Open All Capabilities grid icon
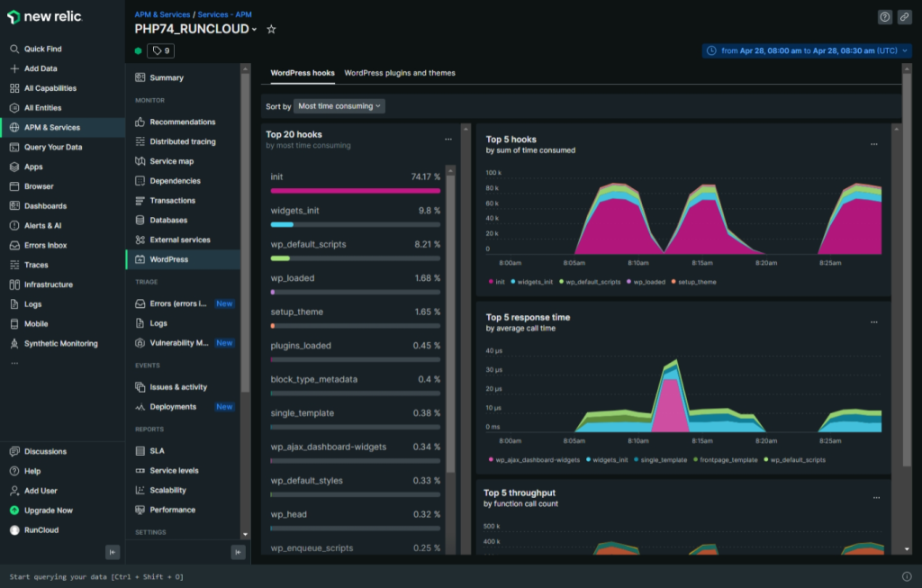Screen dimensions: 922x588 (x=14, y=88)
